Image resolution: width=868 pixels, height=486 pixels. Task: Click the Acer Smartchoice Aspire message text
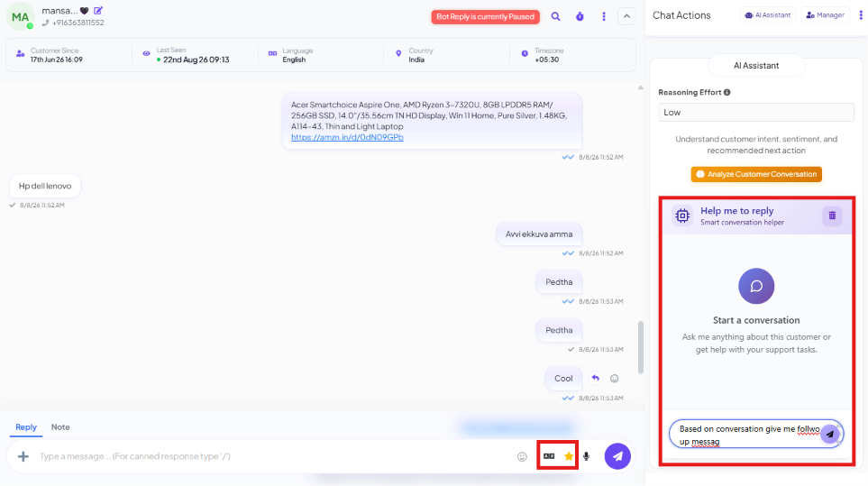(429, 115)
